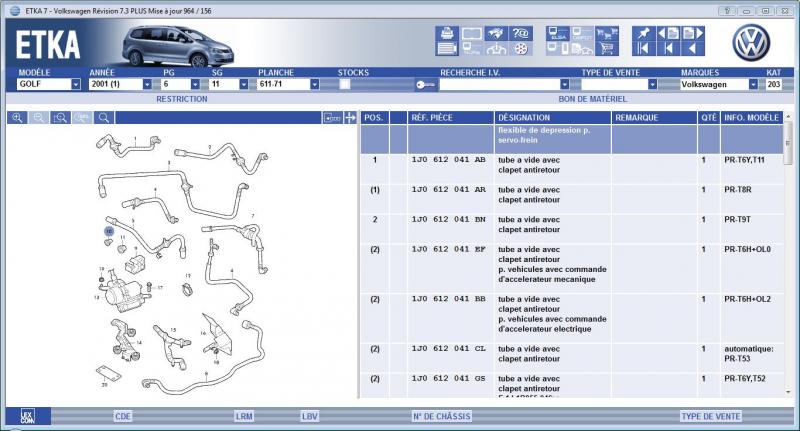Viewport: 800px width, 431px height.
Task: Click the LBV button in bottom bar
Action: 309,416
